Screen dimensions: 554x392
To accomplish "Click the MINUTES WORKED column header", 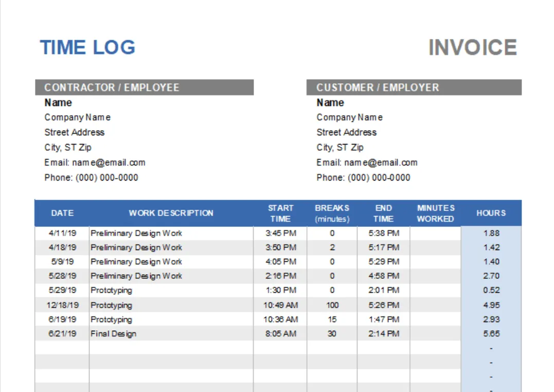I will pos(435,213).
